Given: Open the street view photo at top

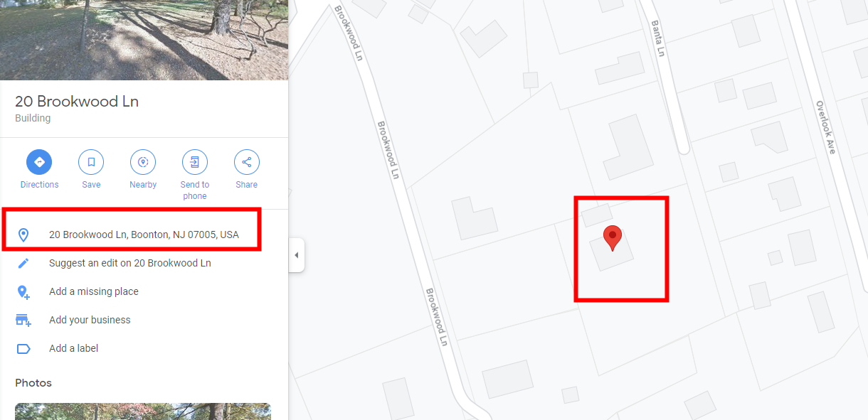Looking at the screenshot, I should [x=144, y=40].
